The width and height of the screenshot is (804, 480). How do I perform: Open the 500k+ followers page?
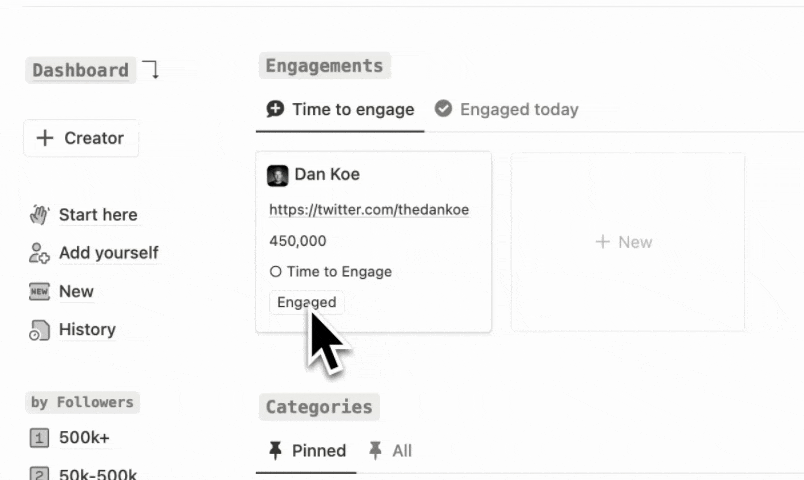tap(84, 438)
